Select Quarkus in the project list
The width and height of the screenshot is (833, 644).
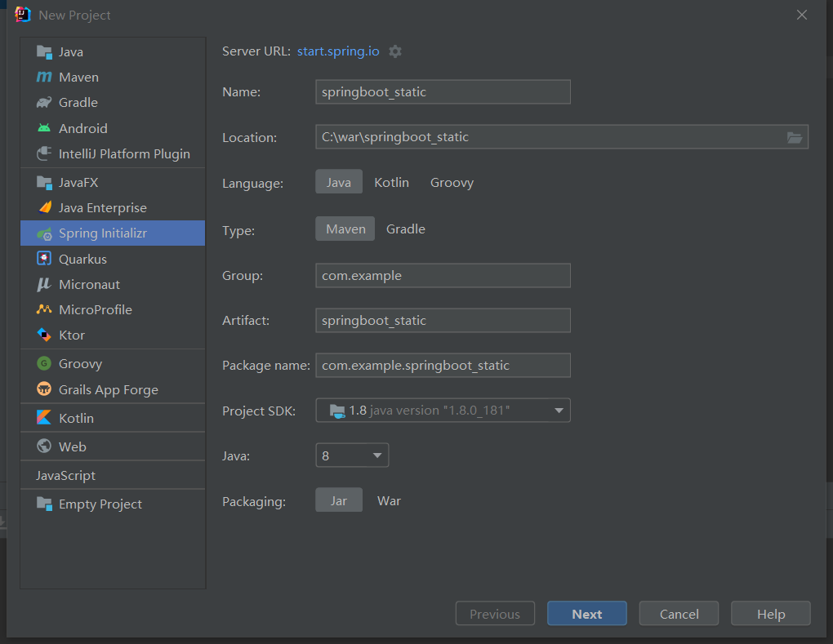coord(113,259)
